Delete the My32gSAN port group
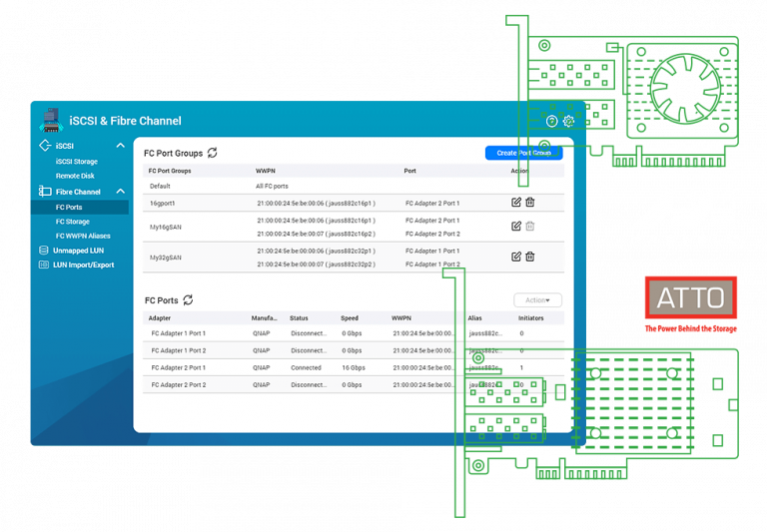This screenshot has width=767, height=532. [530, 257]
